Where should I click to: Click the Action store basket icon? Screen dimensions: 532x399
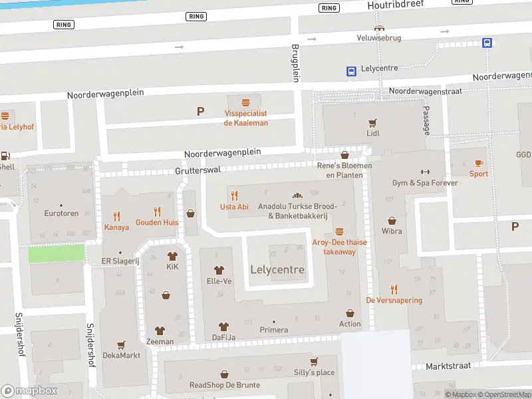tap(350, 313)
